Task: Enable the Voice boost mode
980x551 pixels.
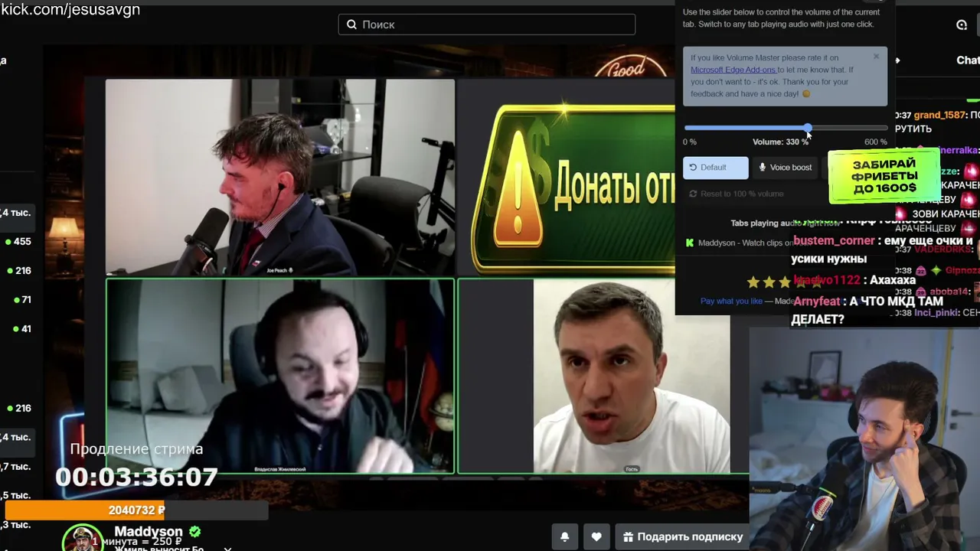Action: tap(785, 168)
